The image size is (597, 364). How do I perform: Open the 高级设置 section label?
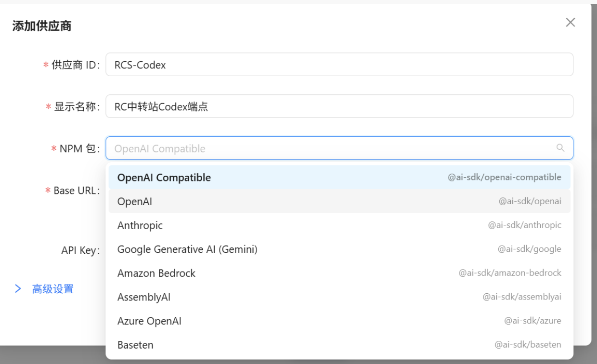[52, 289]
